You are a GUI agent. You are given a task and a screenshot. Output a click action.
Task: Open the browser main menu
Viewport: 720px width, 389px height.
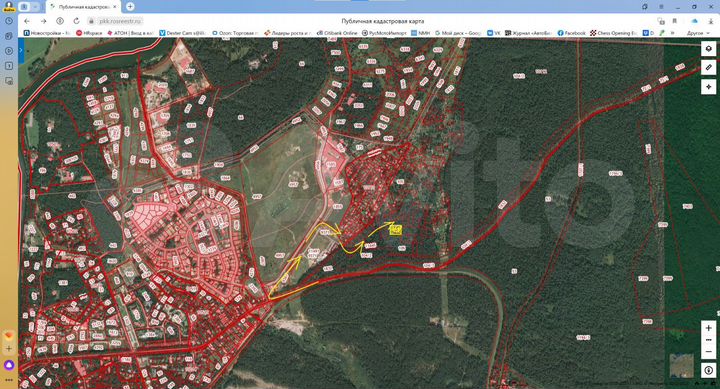[x=661, y=7]
